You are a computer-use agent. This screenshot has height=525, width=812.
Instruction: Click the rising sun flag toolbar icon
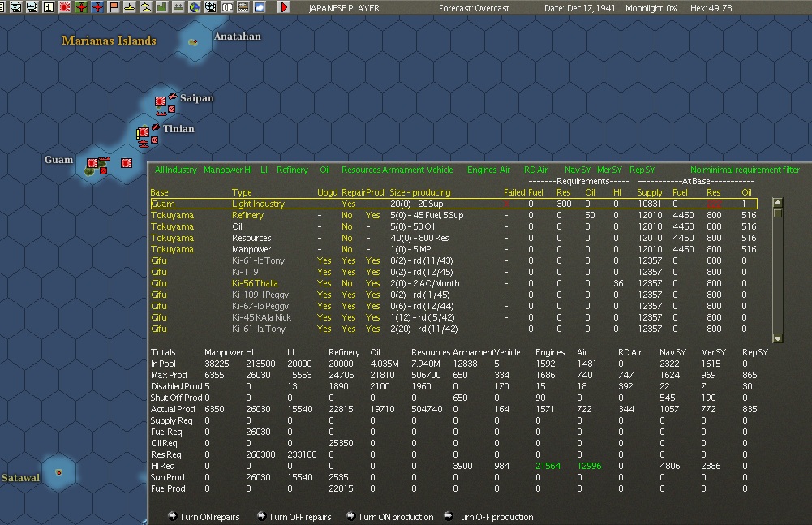65,7
